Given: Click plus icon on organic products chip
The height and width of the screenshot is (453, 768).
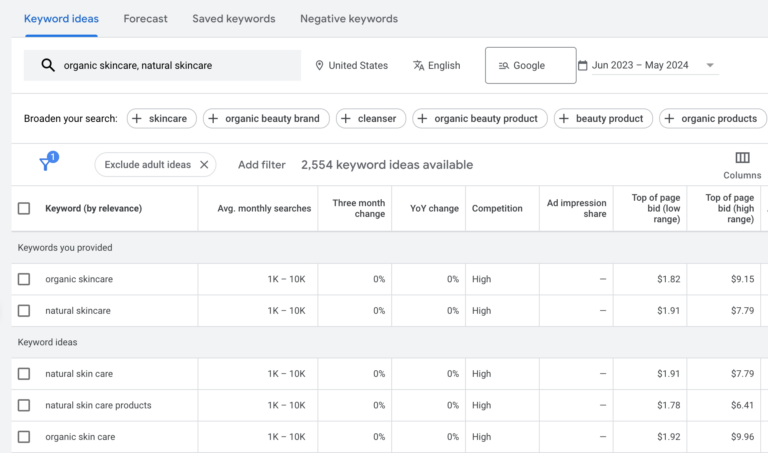Looking at the screenshot, I should (x=669, y=119).
